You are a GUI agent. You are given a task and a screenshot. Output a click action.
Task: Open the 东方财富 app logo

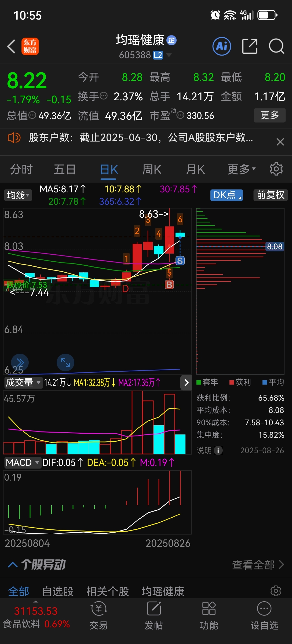coord(30,46)
